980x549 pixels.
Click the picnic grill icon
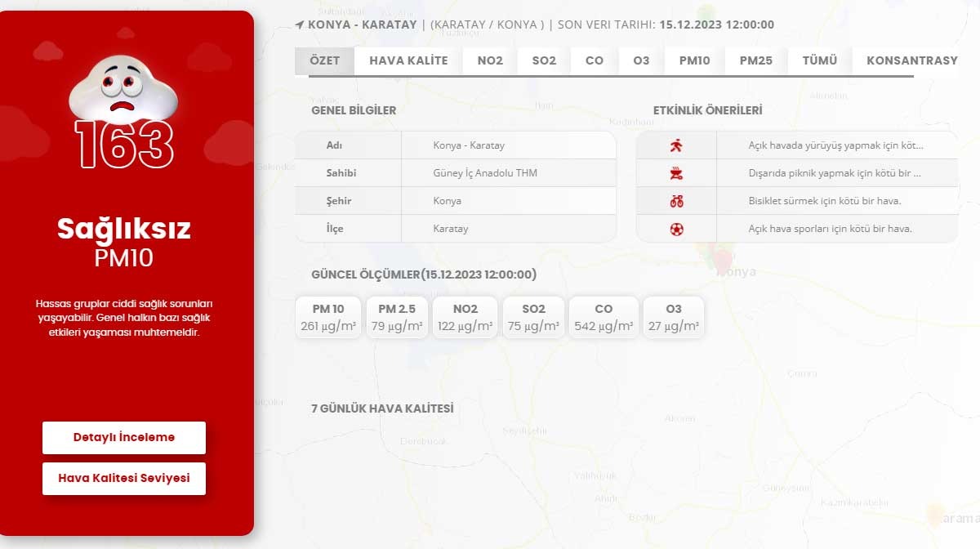[x=675, y=173]
